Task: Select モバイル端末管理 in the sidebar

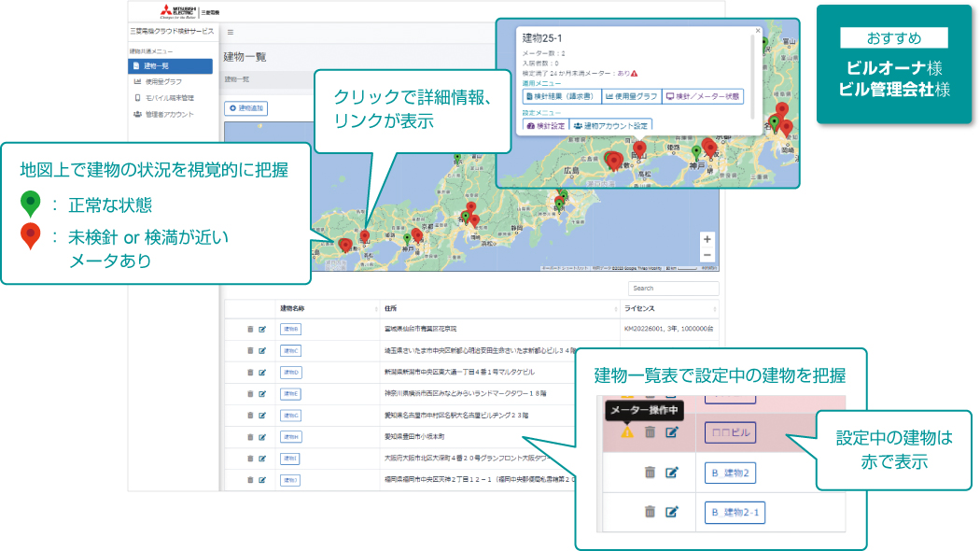Action: tap(168, 98)
